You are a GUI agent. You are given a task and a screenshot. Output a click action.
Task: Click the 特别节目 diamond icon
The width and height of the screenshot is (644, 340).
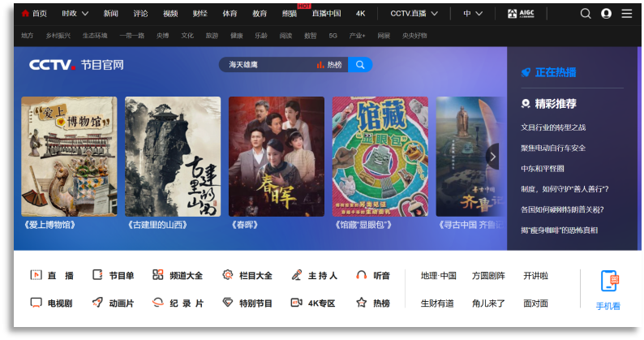(228, 303)
